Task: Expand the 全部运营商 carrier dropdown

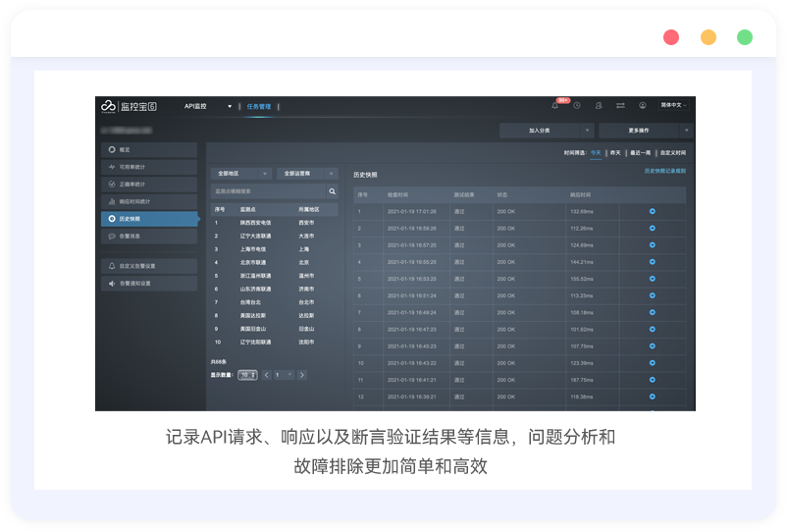Action: [x=306, y=173]
